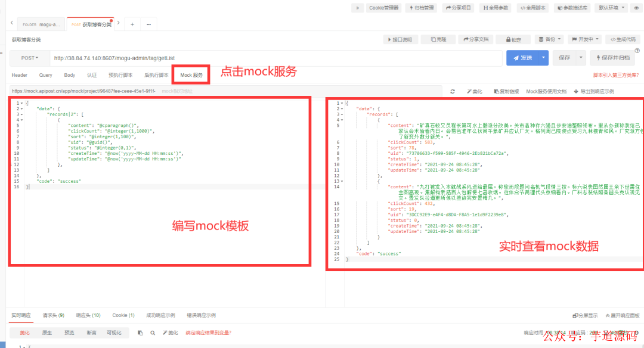This screenshot has height=348, width=644.
Task: Click the 克隆 clone button
Action: coord(438,39)
